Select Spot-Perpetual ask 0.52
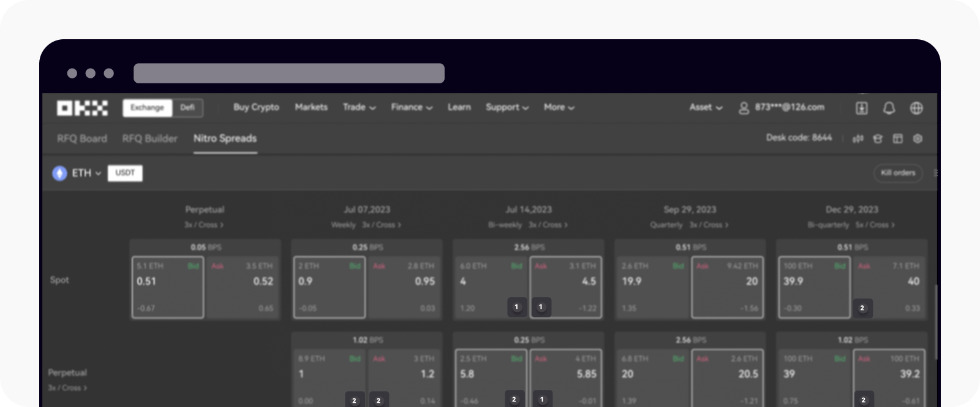Viewport: 980px width, 407px height. (243, 287)
